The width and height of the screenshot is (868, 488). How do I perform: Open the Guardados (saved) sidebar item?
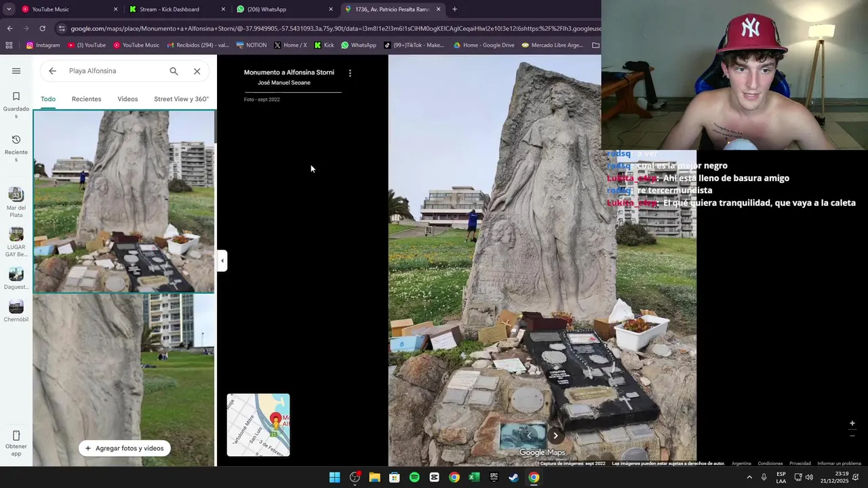(x=16, y=105)
